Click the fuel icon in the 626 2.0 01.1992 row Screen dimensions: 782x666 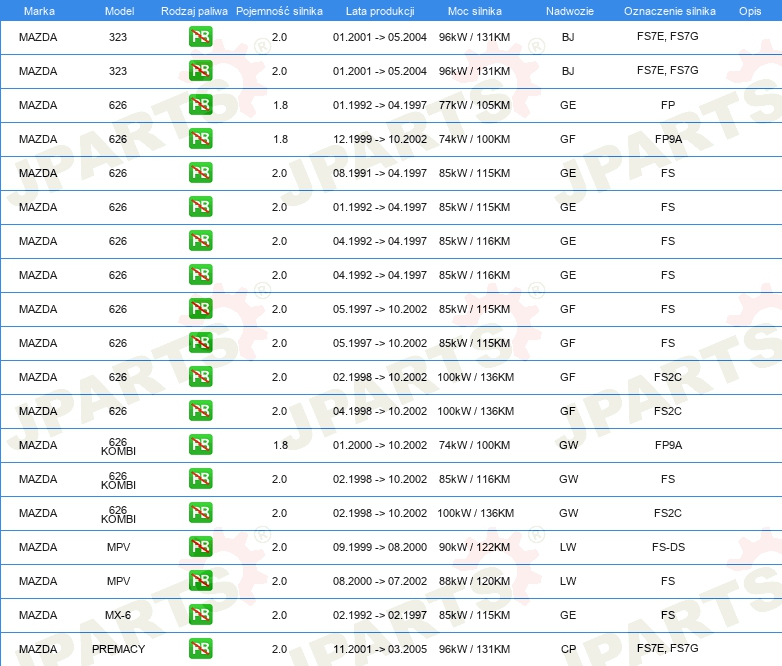click(200, 207)
